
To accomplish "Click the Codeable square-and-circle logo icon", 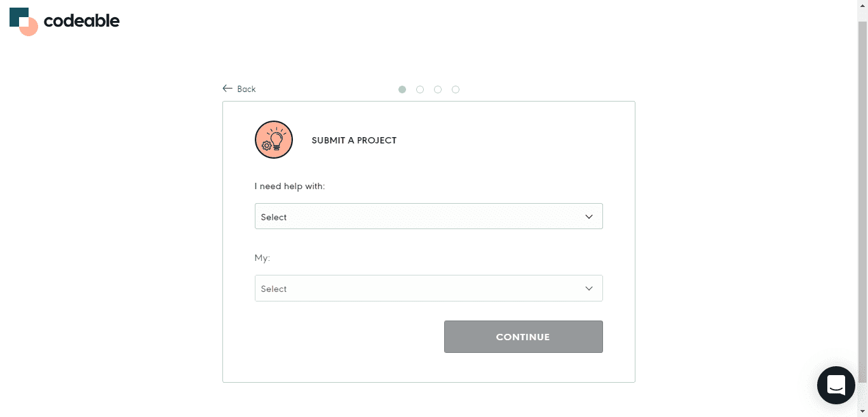I will click(24, 22).
